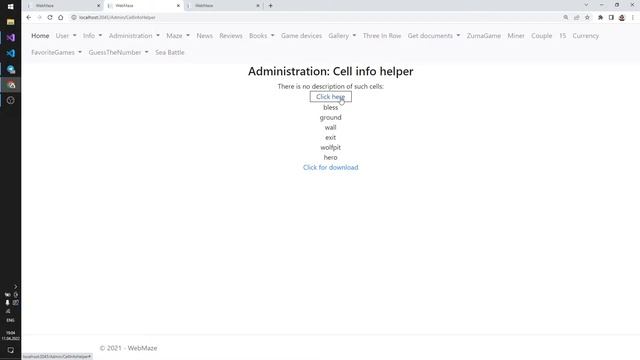Open the tab search chevron

pos(586,5)
